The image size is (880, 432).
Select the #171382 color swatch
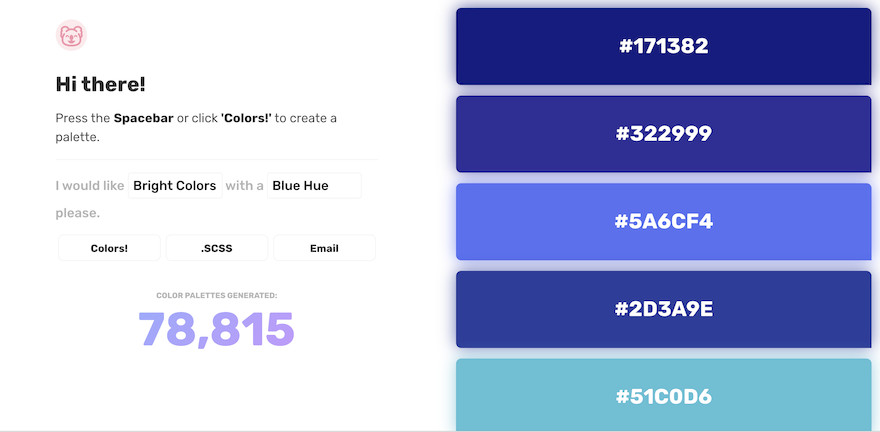click(x=664, y=46)
